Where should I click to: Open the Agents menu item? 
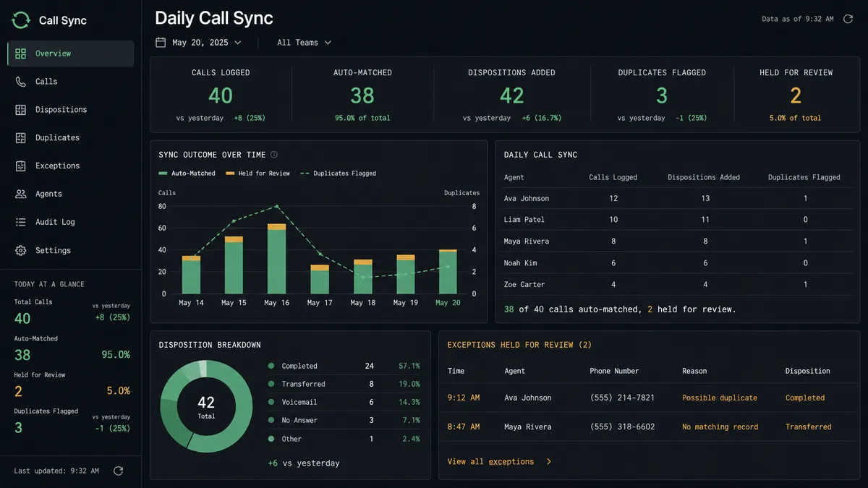(70, 194)
